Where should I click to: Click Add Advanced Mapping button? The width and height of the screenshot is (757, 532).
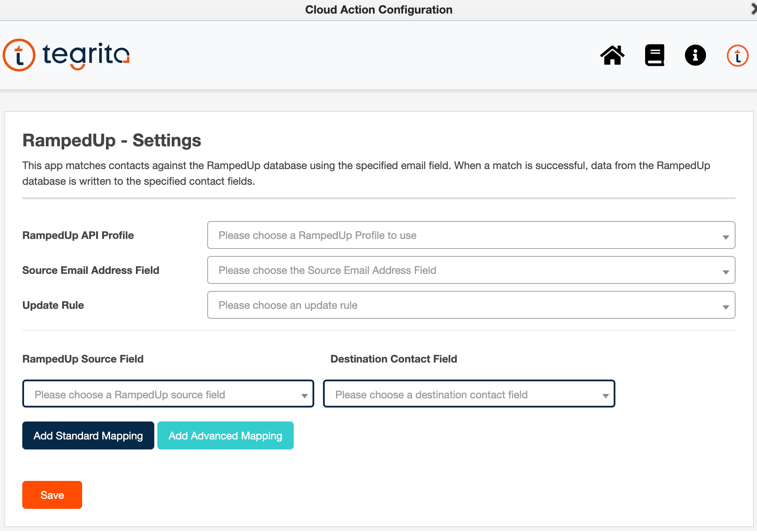click(x=226, y=435)
